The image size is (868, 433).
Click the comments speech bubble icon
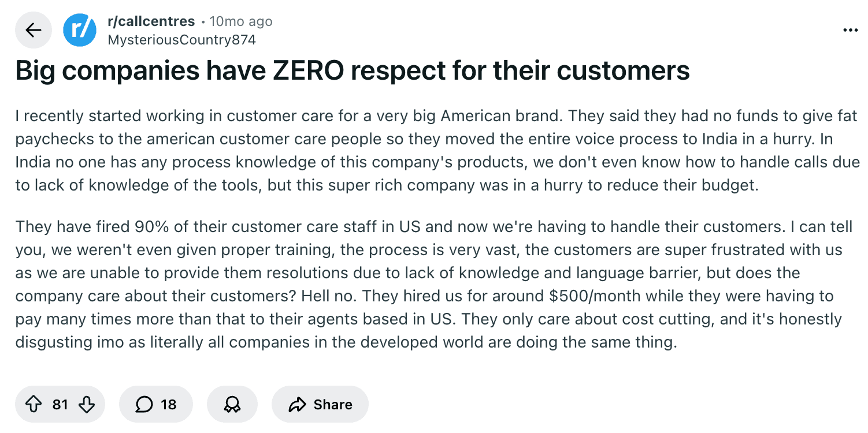coord(144,405)
